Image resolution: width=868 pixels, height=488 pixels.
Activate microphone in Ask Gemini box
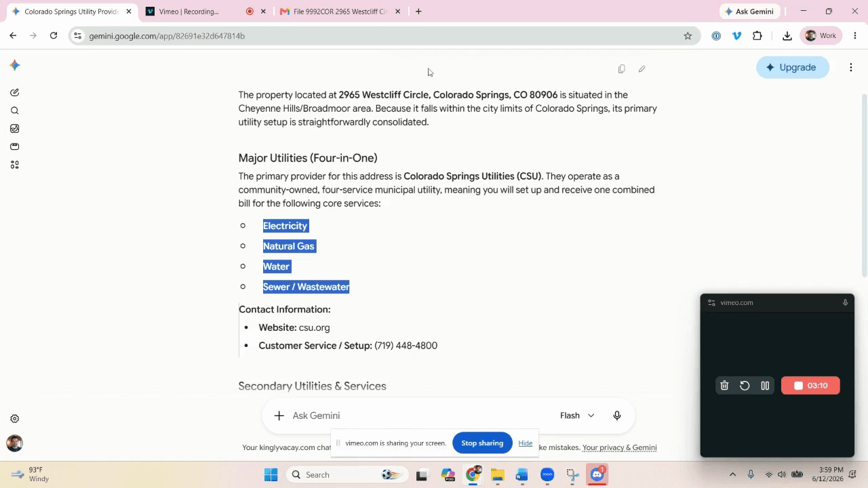pyautogui.click(x=617, y=415)
